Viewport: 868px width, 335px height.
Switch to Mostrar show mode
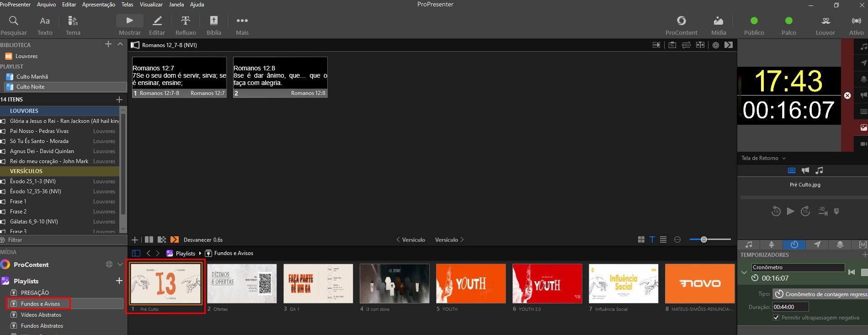130,26
